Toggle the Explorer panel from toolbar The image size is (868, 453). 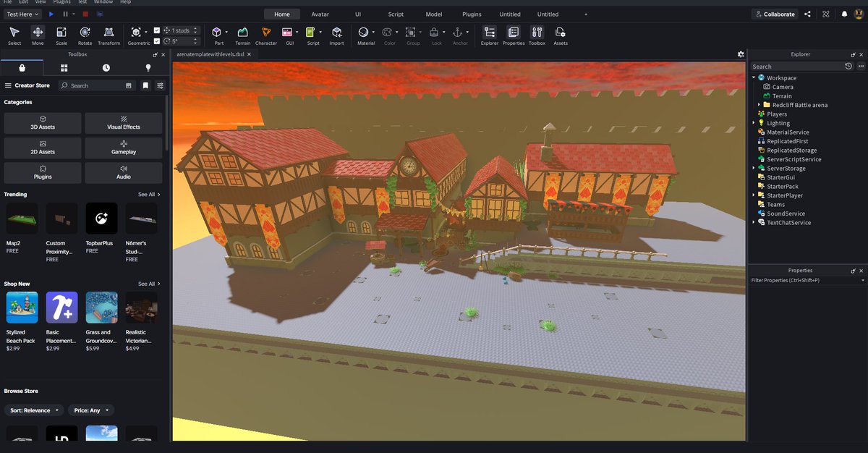(x=490, y=35)
